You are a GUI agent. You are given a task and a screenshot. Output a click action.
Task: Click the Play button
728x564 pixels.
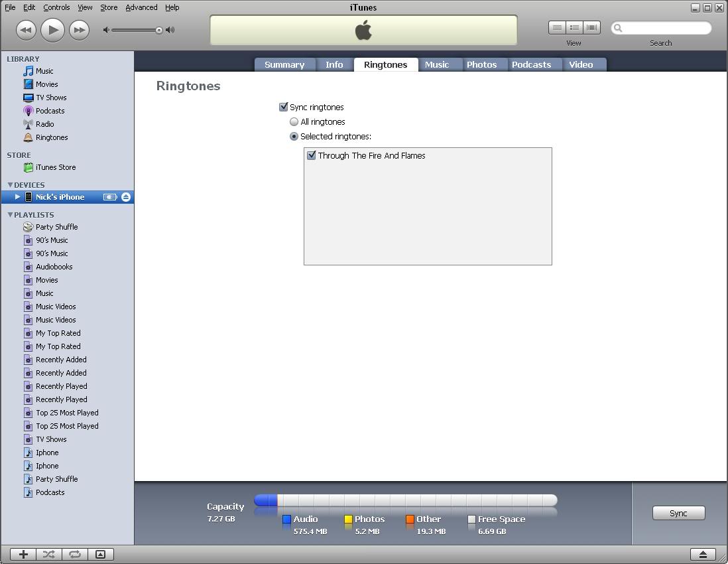(x=52, y=31)
